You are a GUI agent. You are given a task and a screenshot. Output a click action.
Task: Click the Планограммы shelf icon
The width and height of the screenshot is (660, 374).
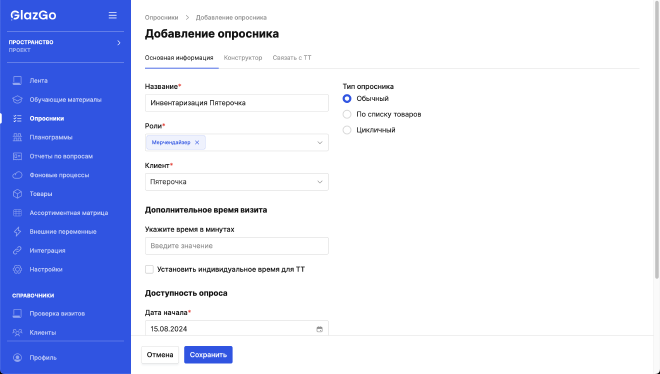(x=17, y=137)
